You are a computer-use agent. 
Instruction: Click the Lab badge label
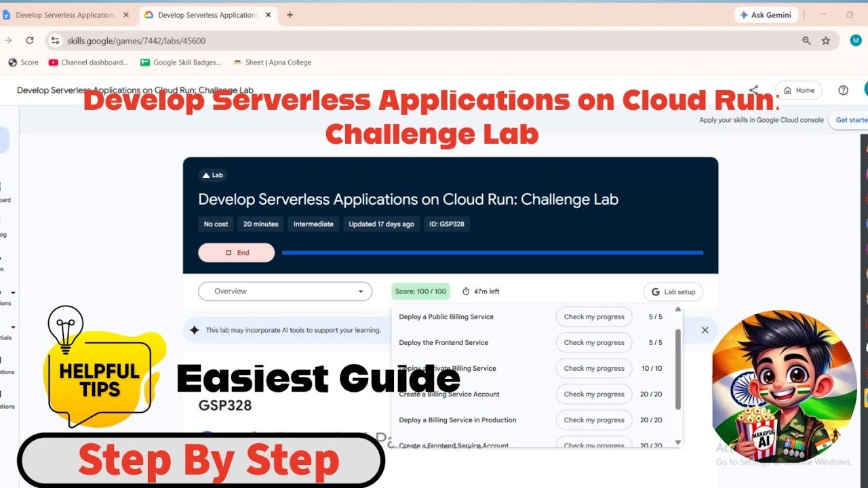point(212,175)
